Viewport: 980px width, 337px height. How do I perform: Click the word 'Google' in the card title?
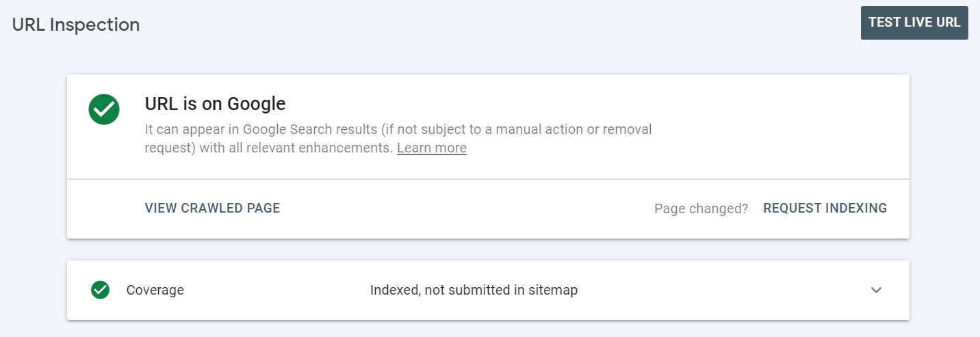(x=256, y=104)
